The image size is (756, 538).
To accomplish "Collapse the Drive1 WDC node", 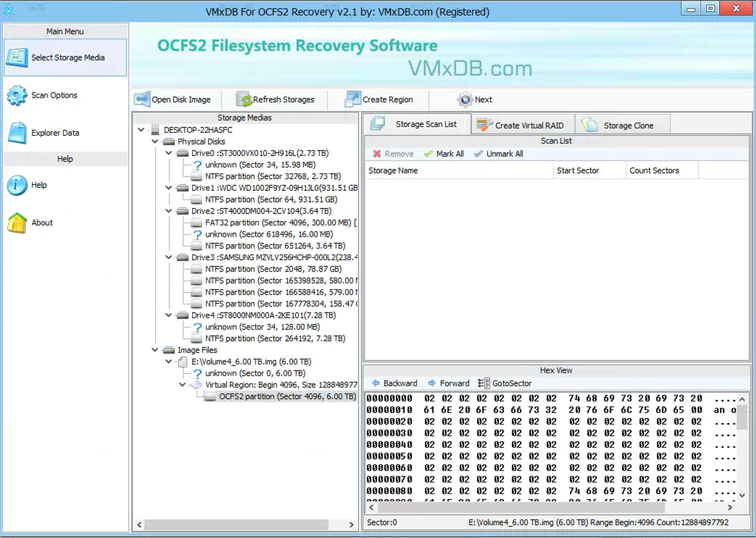I will pyautogui.click(x=169, y=188).
